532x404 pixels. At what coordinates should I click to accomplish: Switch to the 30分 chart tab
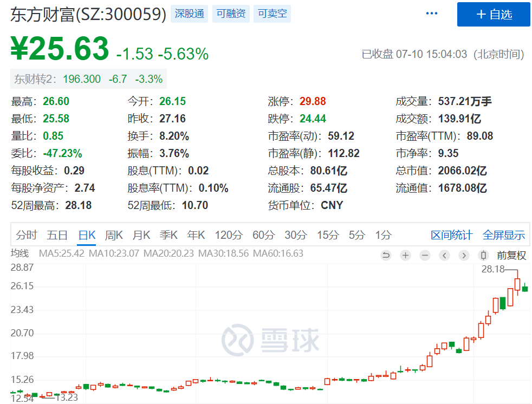[x=296, y=234]
